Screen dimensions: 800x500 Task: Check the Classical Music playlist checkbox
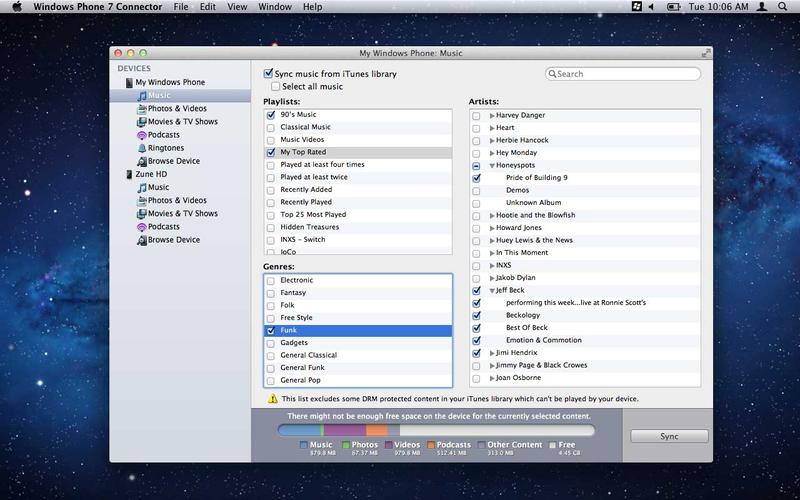(271, 128)
